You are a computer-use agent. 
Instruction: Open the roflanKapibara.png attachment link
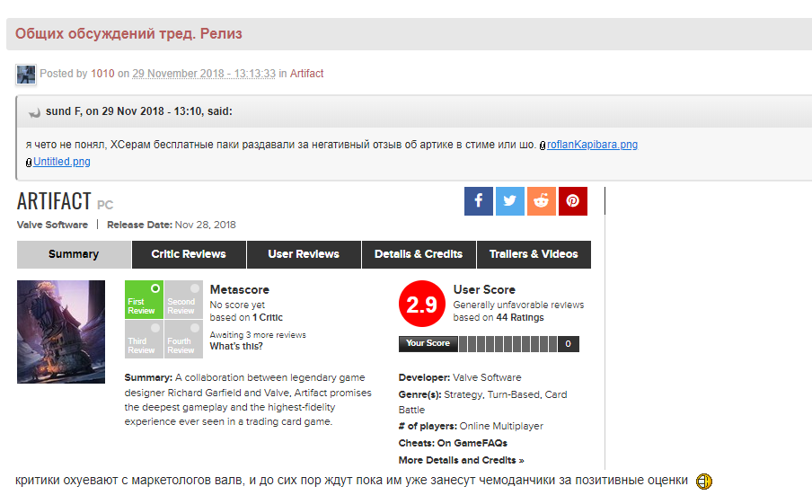point(593,145)
